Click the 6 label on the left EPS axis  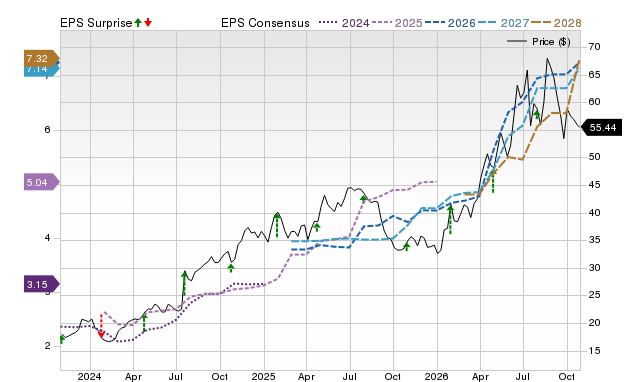pyautogui.click(x=47, y=130)
